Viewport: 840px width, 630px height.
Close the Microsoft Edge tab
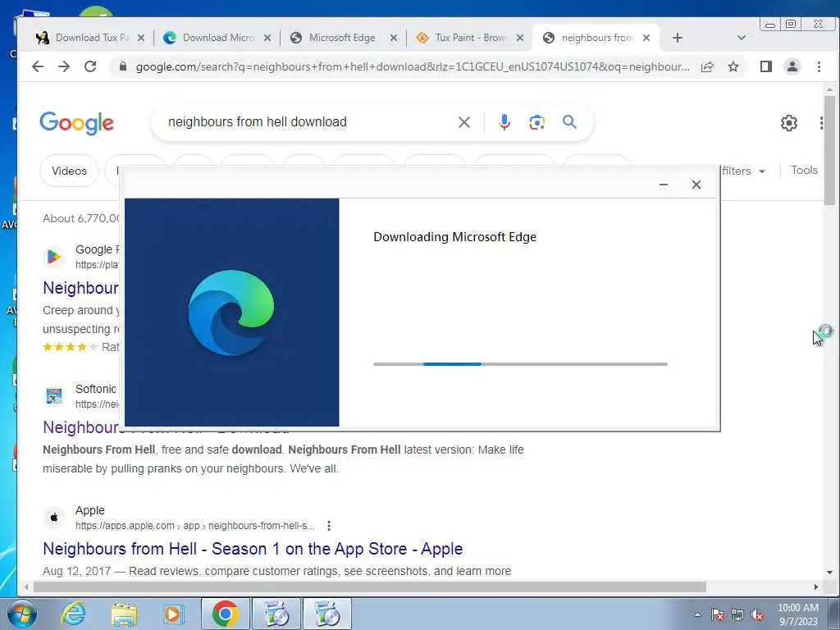[x=393, y=38]
